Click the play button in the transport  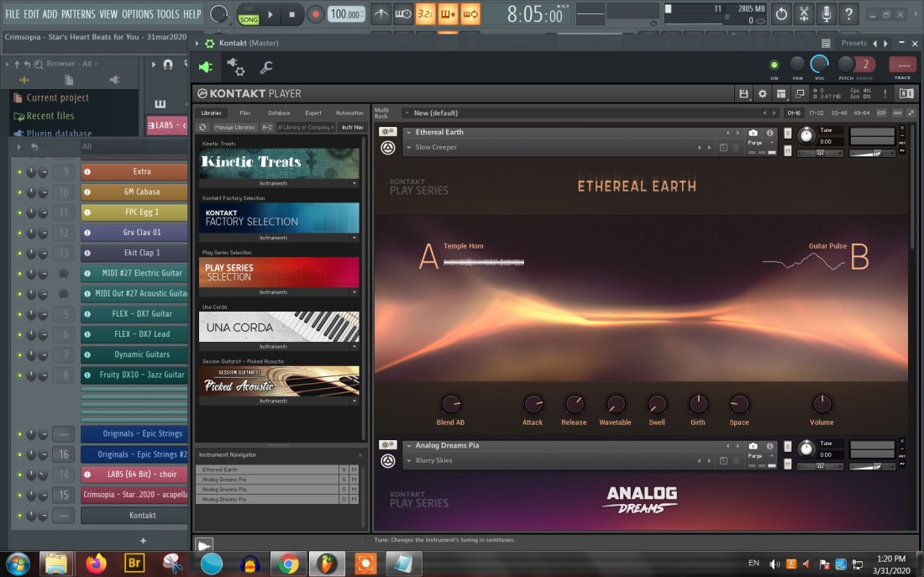tap(270, 14)
